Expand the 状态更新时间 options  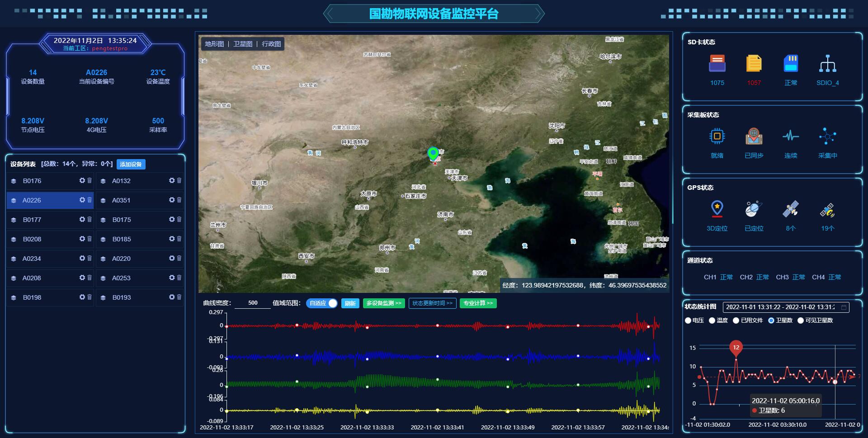pos(432,303)
